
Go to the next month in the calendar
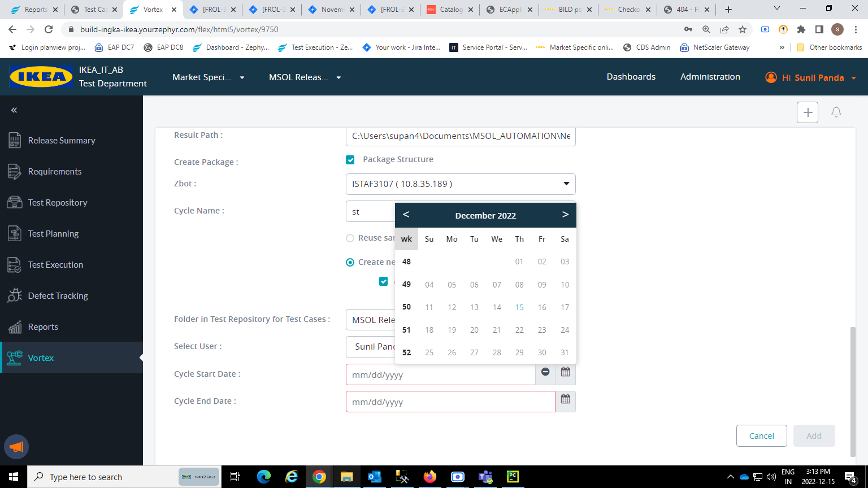coord(565,215)
